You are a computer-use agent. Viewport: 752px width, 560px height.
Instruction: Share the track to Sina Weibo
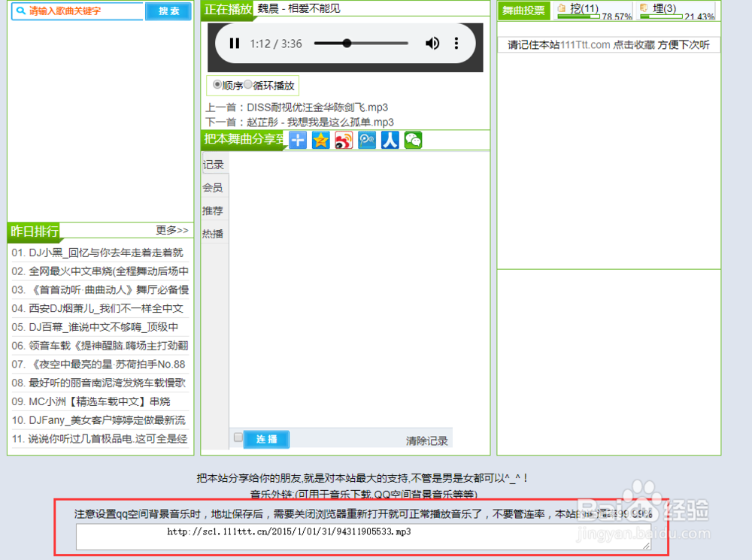344,140
